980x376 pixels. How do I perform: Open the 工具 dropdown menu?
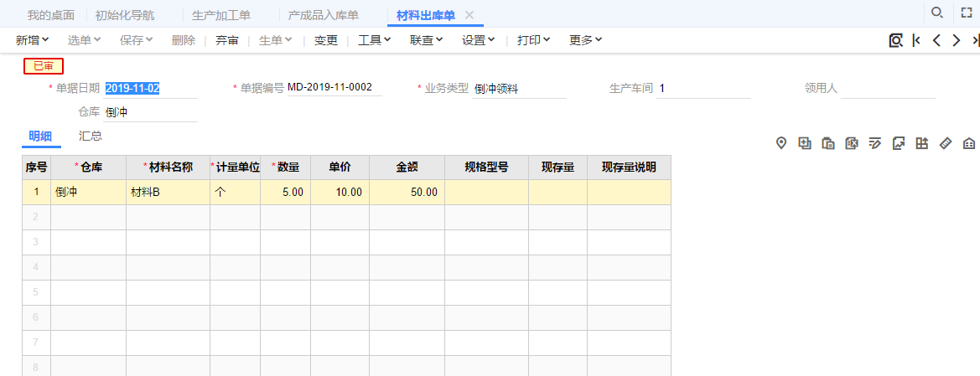click(375, 40)
